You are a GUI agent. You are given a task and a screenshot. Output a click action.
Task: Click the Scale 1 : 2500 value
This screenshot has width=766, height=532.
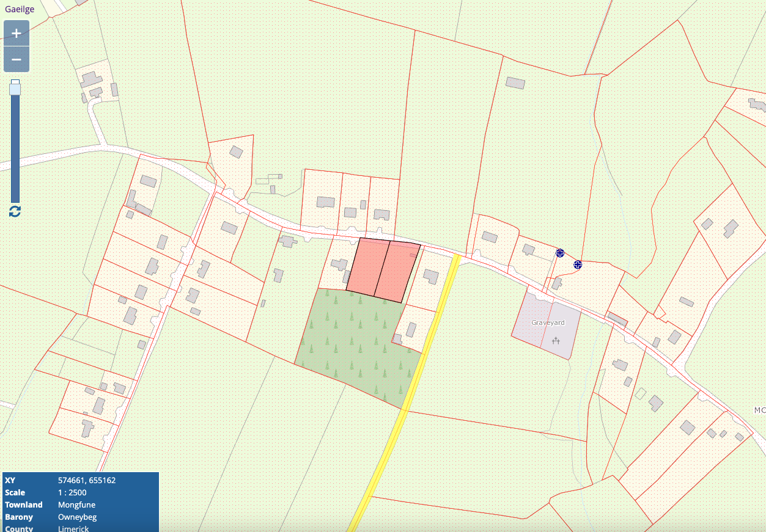pos(72,492)
